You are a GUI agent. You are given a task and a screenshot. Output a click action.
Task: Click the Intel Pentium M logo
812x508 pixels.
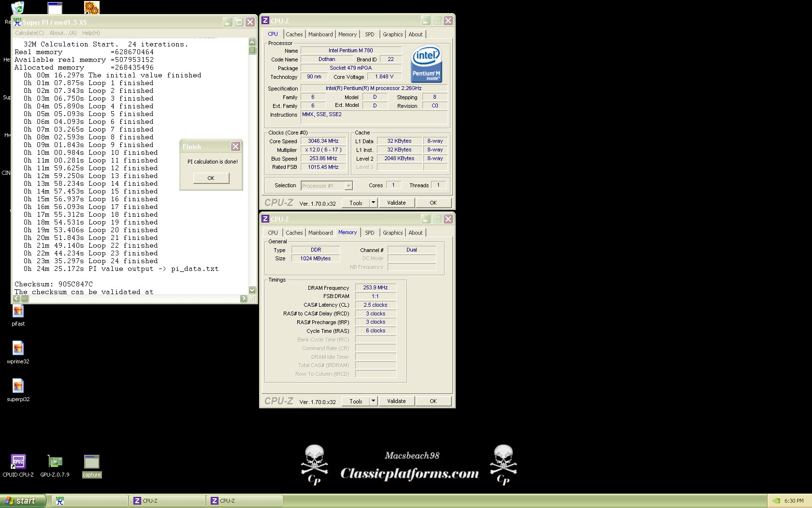pos(426,64)
